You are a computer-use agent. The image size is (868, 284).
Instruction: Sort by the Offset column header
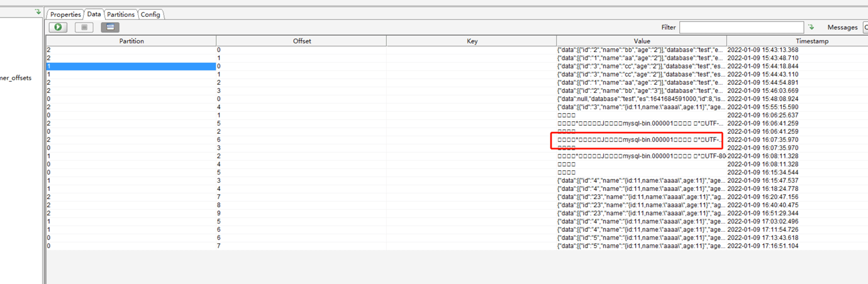tap(302, 41)
